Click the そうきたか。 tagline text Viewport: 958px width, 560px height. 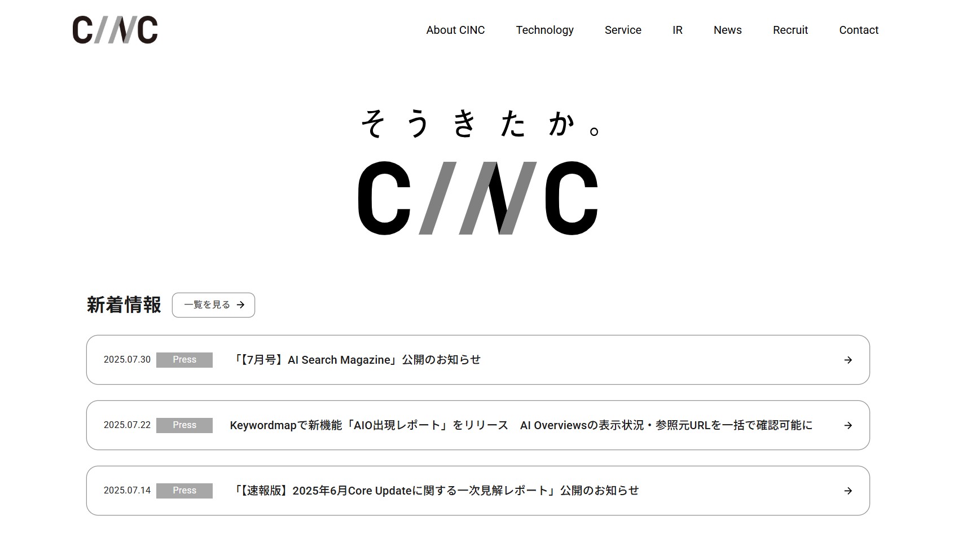481,124
